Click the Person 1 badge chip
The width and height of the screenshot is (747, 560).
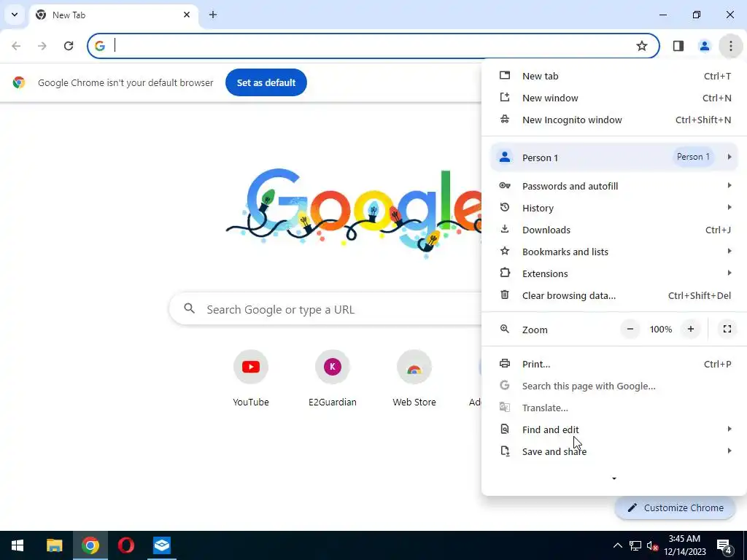coord(693,157)
